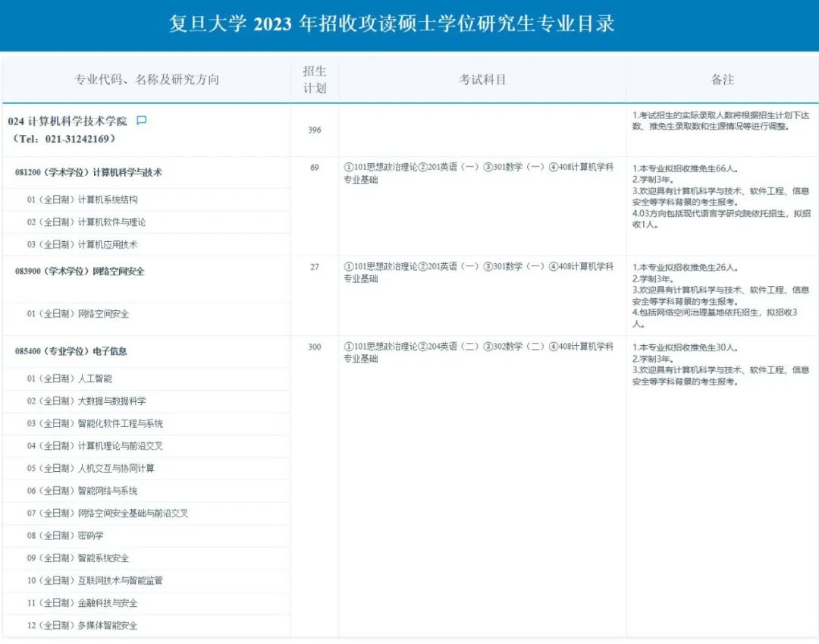Click the 考试科目 column header
The width and height of the screenshot is (819, 644).
point(482,80)
